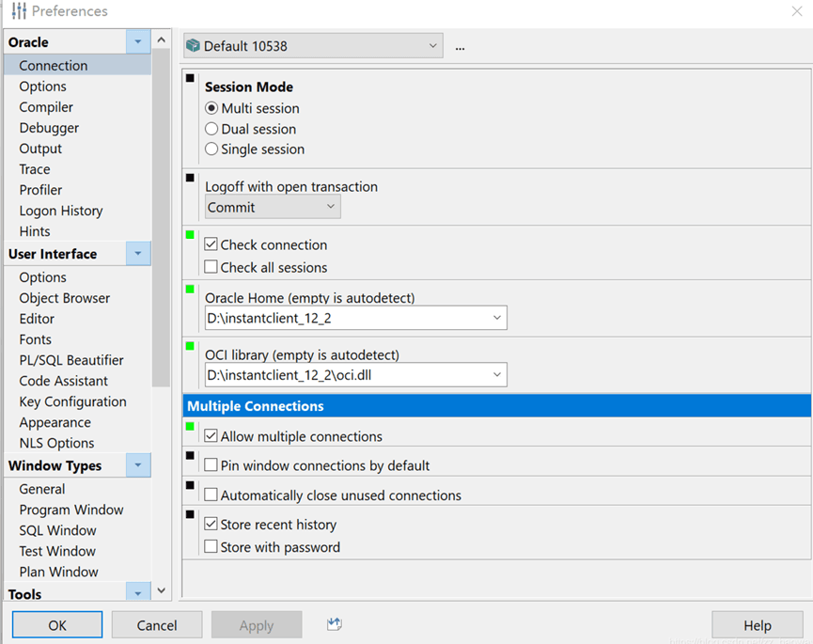Open General under Window Types
The height and width of the screenshot is (644, 813).
click(x=42, y=489)
